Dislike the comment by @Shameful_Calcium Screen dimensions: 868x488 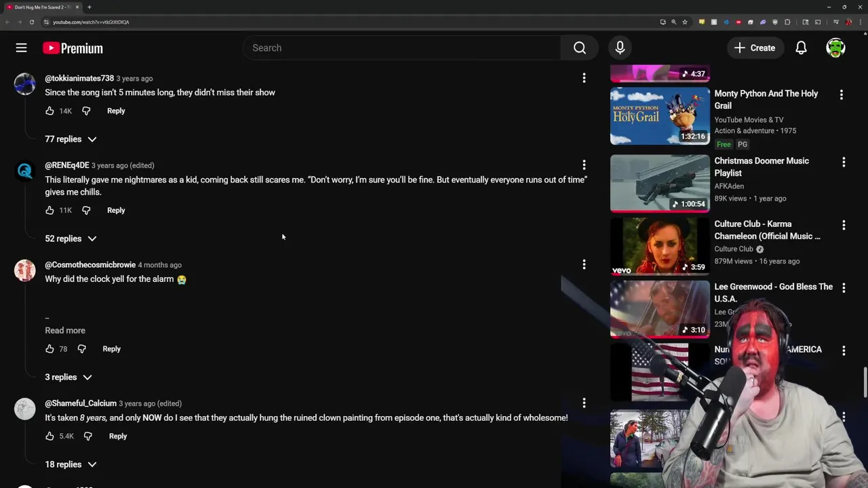tap(87, 436)
